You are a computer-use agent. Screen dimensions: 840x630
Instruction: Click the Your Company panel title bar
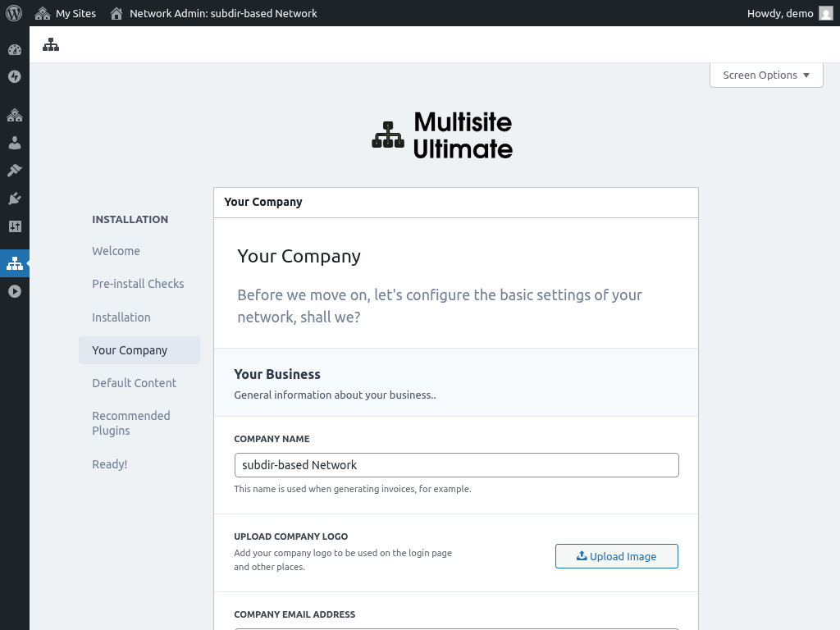456,203
